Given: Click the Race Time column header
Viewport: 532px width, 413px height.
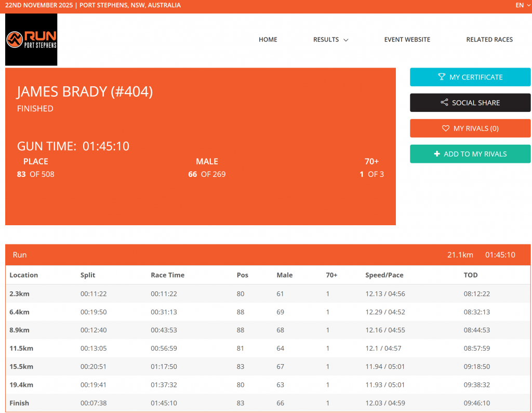Looking at the screenshot, I should (167, 275).
